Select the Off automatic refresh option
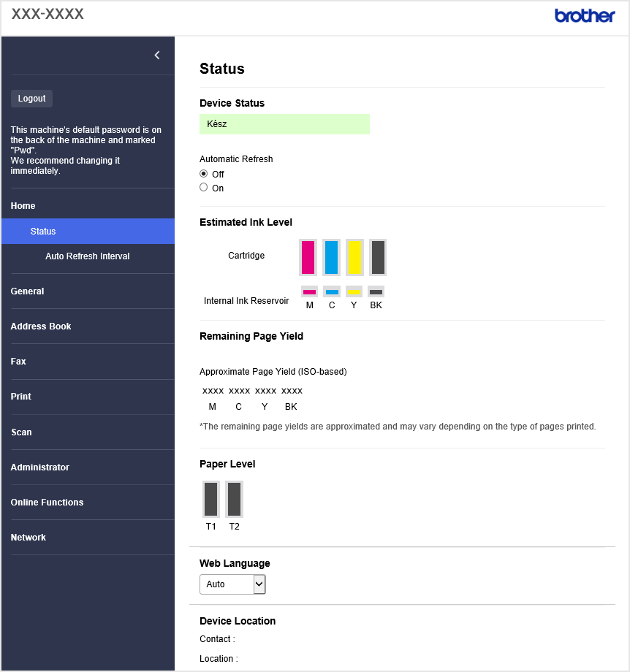Screen dimensions: 630x672 click(204, 174)
